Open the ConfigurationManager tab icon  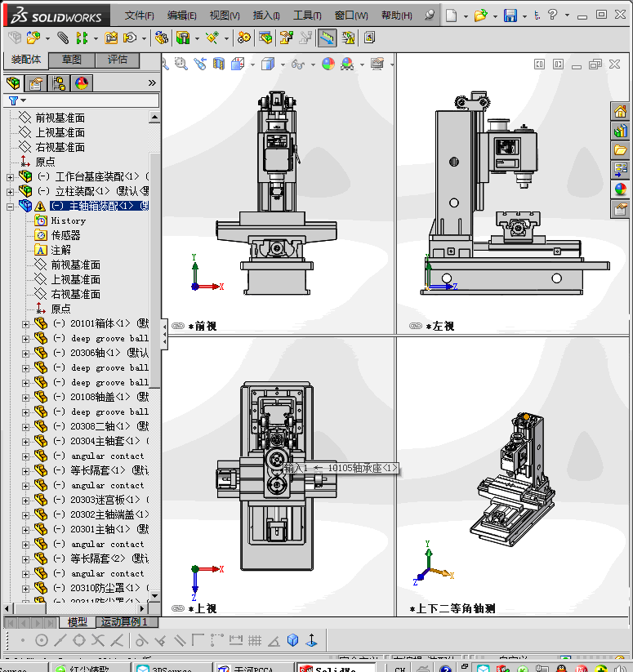click(59, 83)
